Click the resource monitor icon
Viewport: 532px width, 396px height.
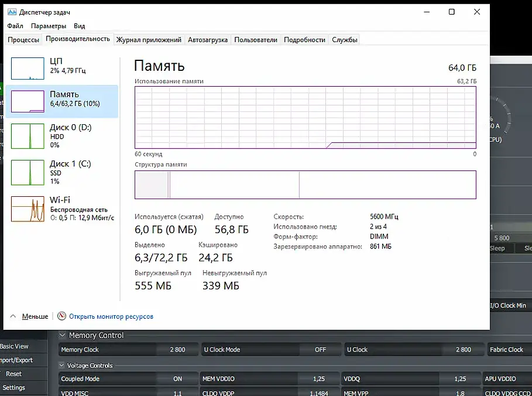tap(61, 316)
